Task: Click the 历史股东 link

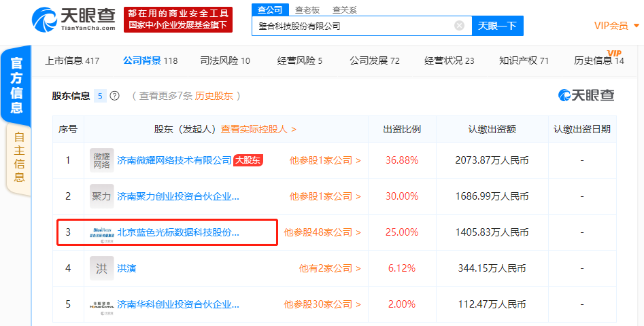Action: [x=214, y=96]
